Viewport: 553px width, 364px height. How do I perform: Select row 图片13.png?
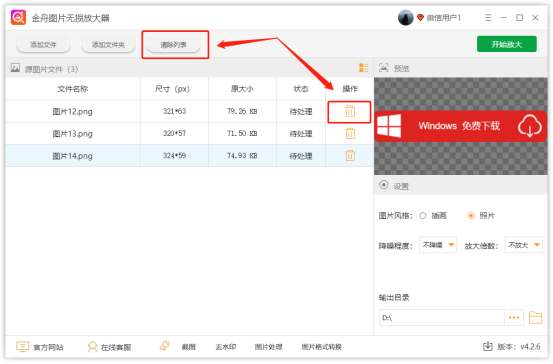tap(189, 134)
